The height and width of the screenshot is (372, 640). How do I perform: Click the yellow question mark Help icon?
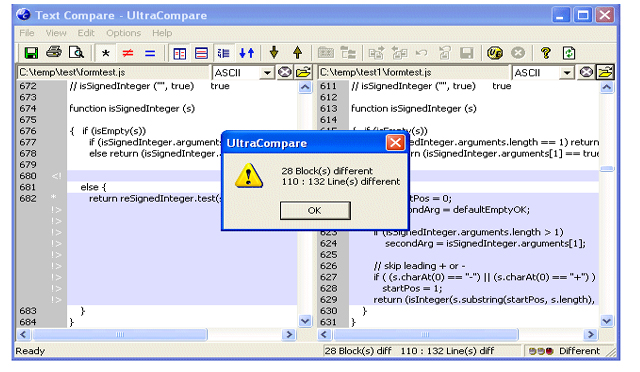click(545, 53)
